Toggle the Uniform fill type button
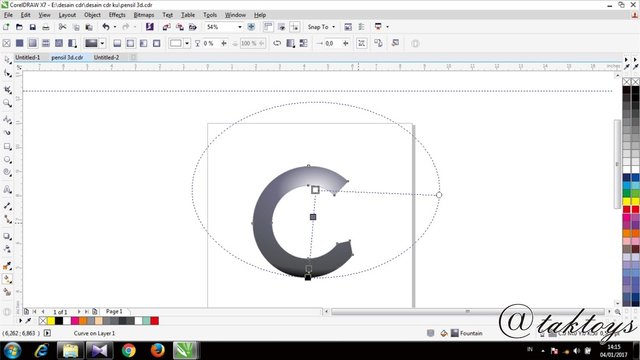The width and height of the screenshot is (640, 360). tap(20, 43)
